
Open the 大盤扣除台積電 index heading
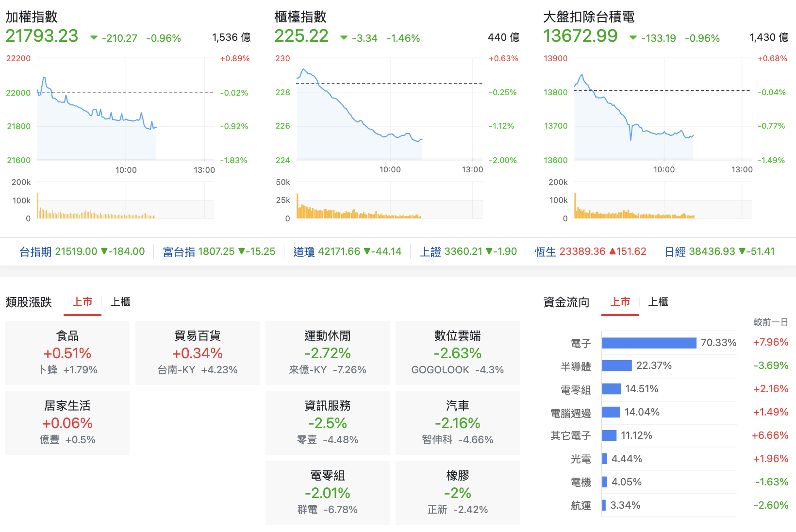pyautogui.click(x=589, y=17)
